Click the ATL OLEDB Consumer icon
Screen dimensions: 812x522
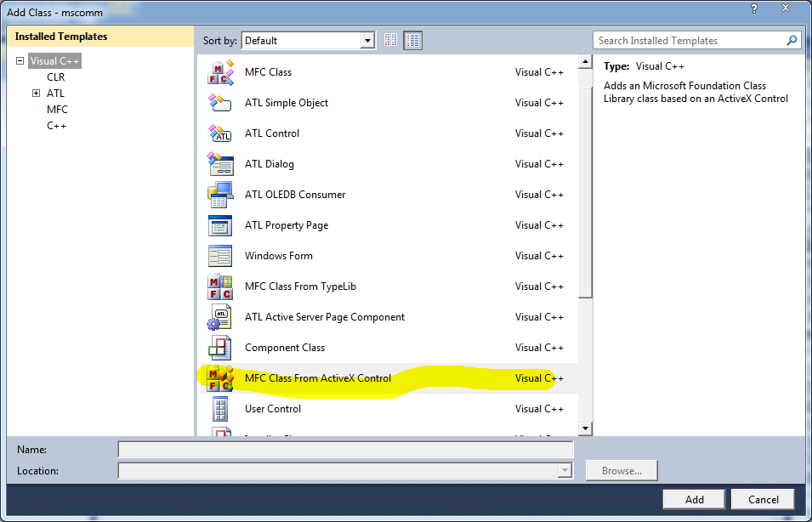220,194
